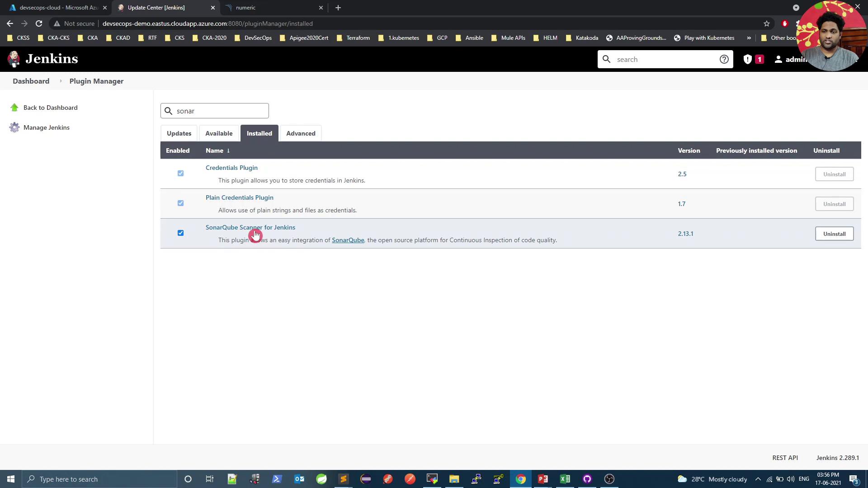
Task: Reload the page with browser refresh icon
Action: pyautogui.click(x=39, y=23)
